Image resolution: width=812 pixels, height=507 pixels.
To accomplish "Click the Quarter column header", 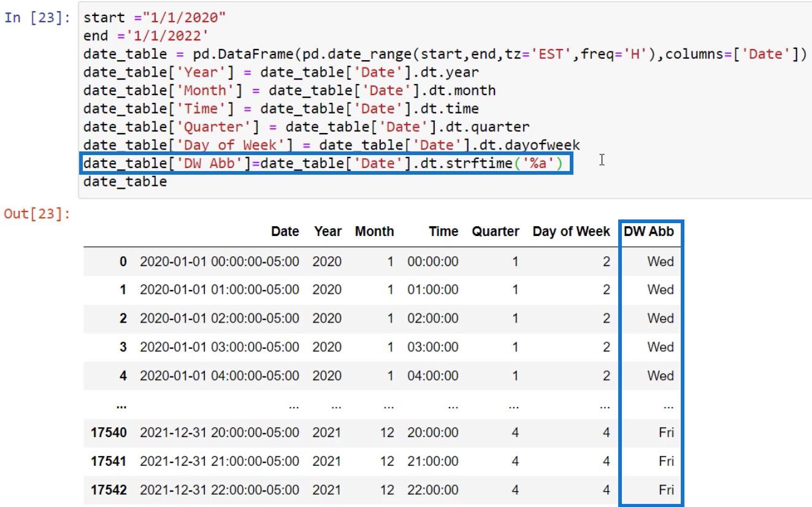I will point(496,232).
